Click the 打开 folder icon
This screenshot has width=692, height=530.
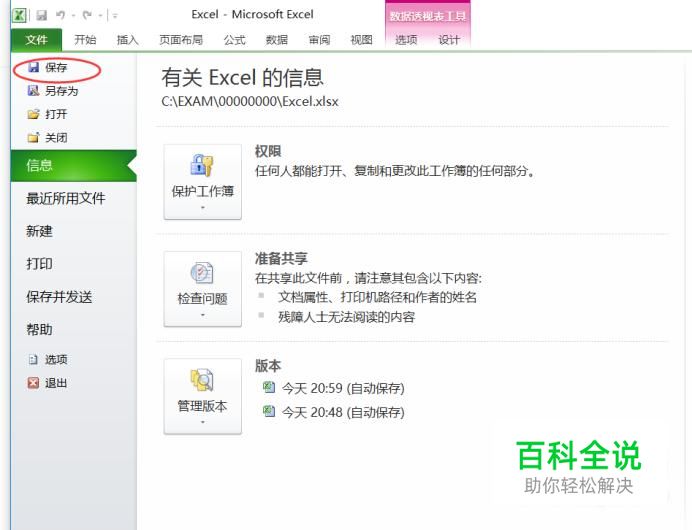coord(33,114)
